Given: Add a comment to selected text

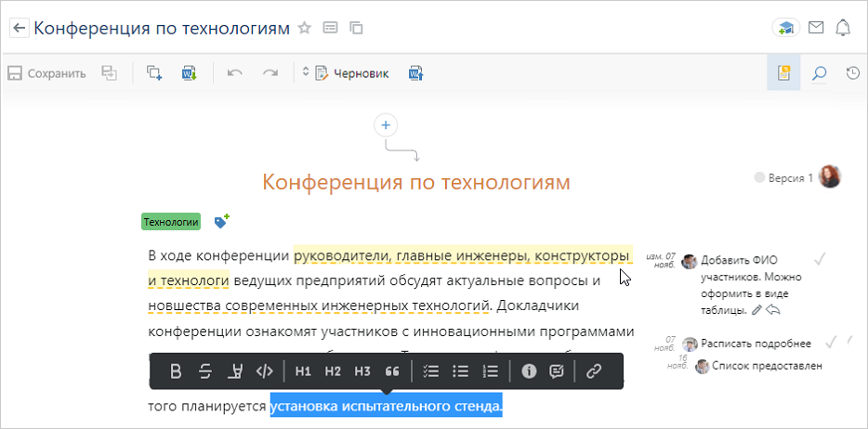Looking at the screenshot, I should [558, 371].
